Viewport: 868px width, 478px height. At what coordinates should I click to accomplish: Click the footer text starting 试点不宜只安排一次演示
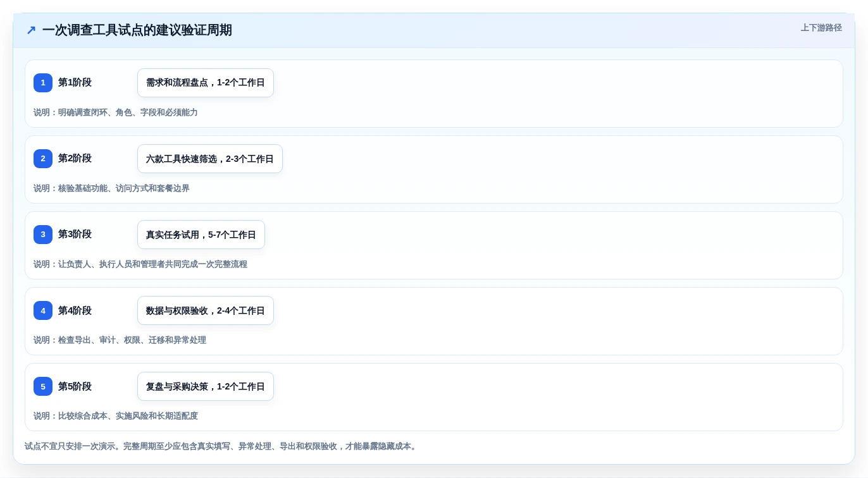222,446
